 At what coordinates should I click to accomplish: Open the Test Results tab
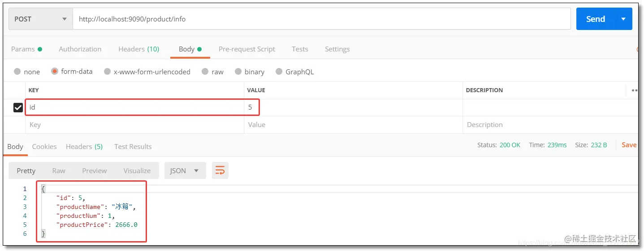(x=133, y=146)
